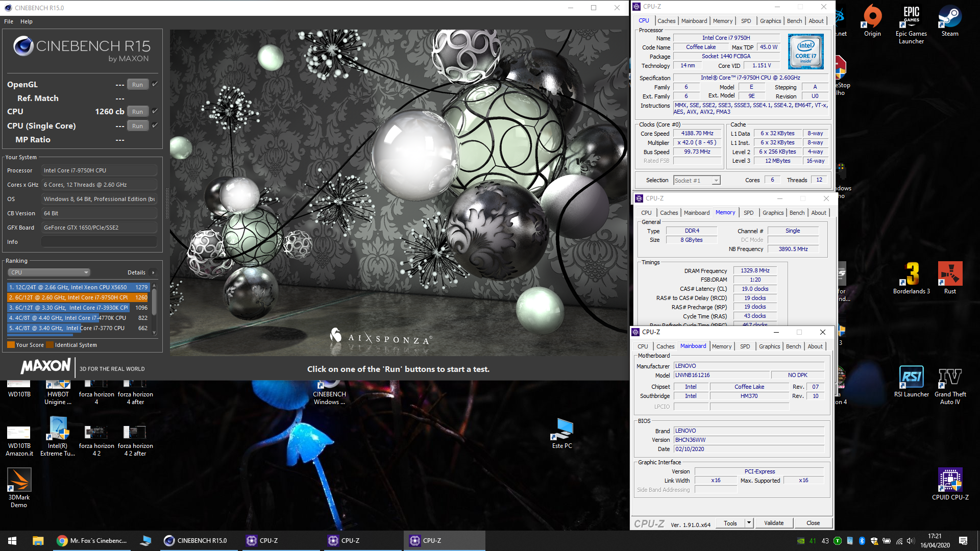Open the 'forza horizon 4 2 after' file
Viewport: 980px width, 551px height.
(135, 441)
